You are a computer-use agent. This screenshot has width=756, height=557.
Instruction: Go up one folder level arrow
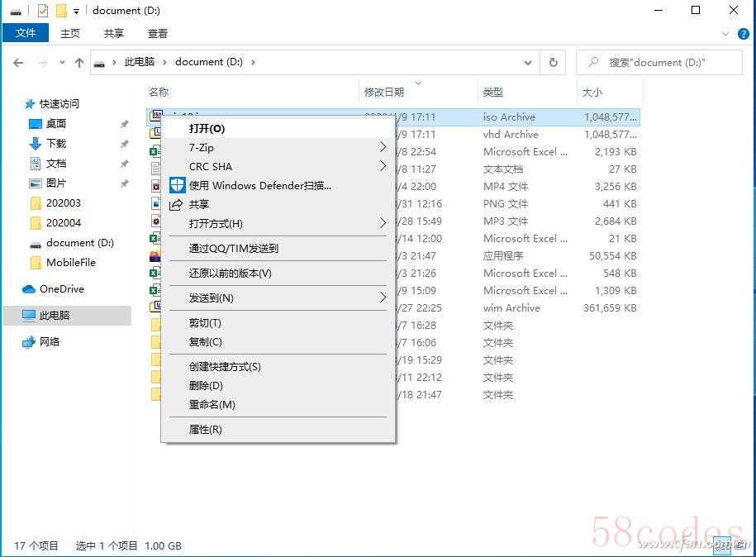point(79,63)
